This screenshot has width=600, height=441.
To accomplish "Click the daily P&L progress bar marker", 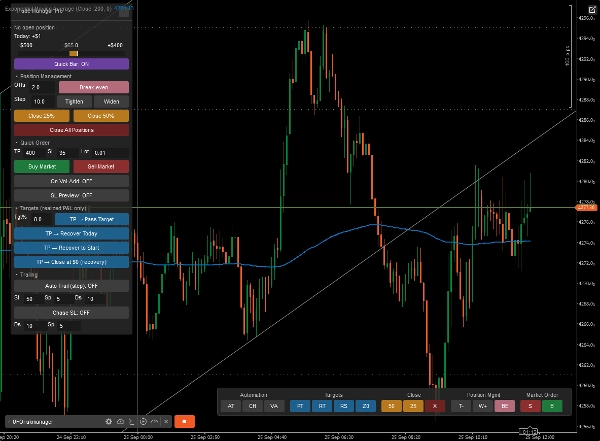I will click(73, 54).
